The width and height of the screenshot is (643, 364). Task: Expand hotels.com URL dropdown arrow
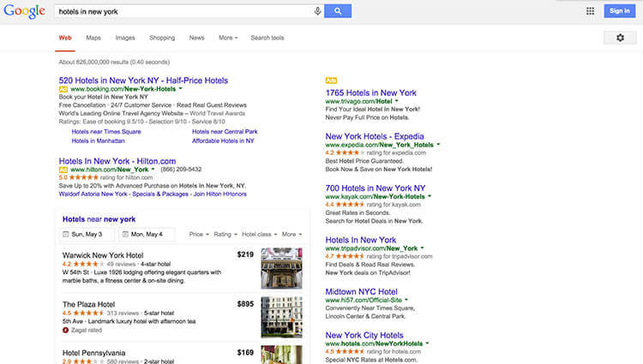[x=427, y=343]
